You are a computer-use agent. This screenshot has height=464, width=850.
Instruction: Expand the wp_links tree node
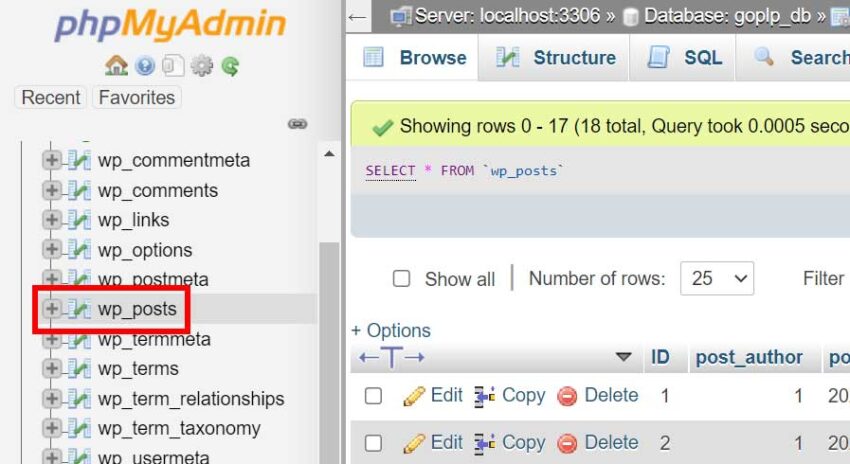click(51, 219)
